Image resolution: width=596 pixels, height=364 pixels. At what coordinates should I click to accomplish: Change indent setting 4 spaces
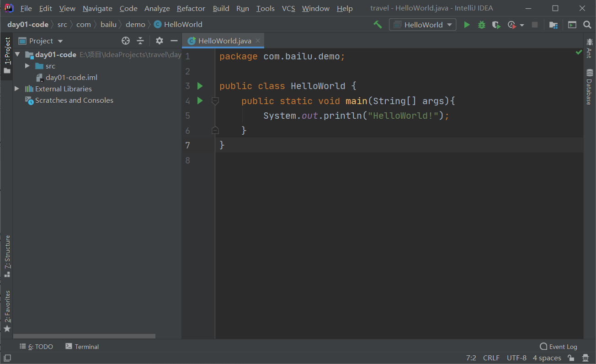click(x=547, y=358)
